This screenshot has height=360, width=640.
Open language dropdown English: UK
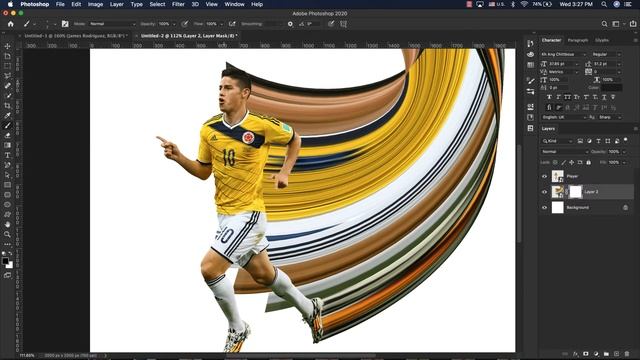point(564,117)
